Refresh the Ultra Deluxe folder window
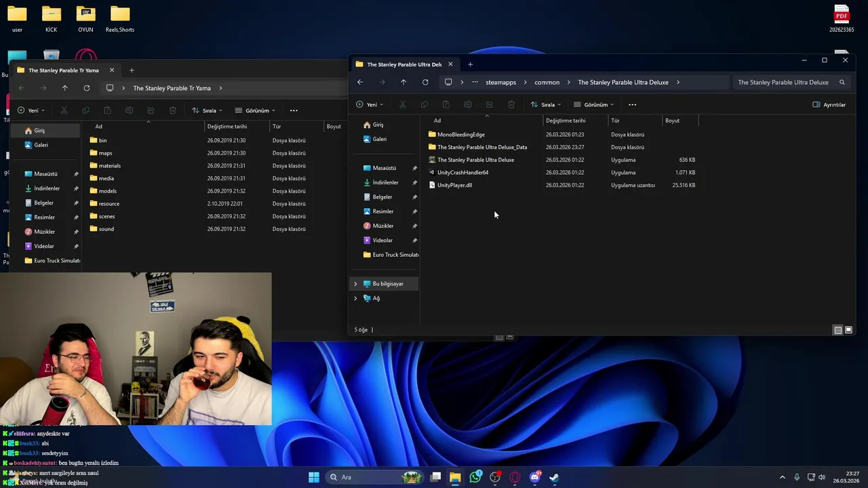The image size is (868, 488). click(425, 82)
